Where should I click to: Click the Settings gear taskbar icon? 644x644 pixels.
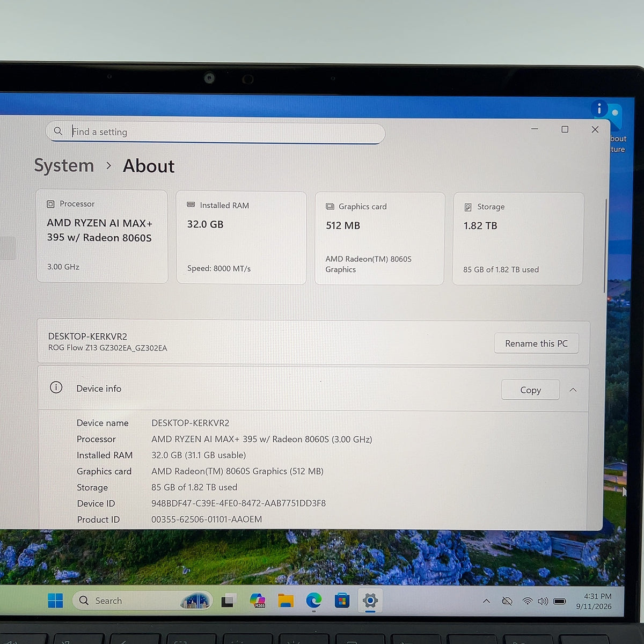coord(370,601)
